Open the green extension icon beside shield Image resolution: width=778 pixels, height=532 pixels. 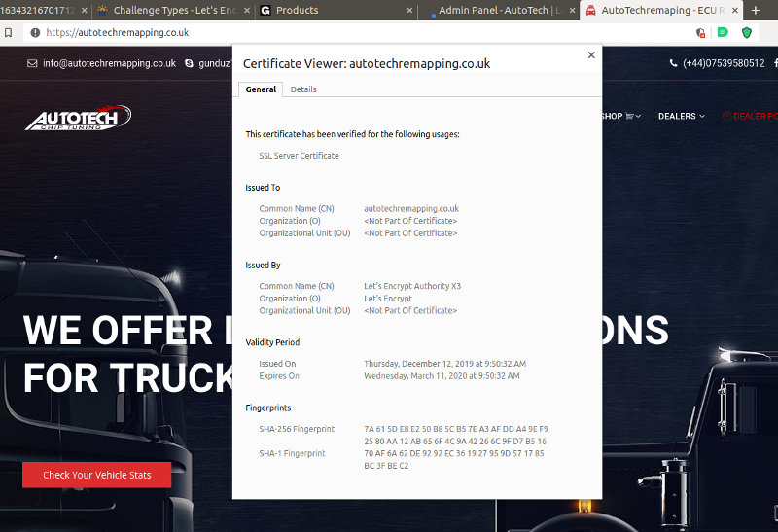(x=723, y=32)
